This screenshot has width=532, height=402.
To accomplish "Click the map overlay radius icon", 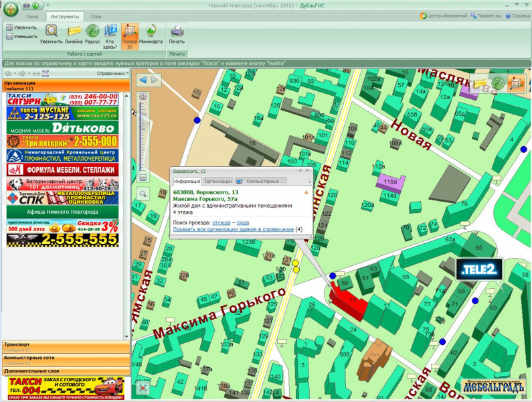I will [498, 83].
